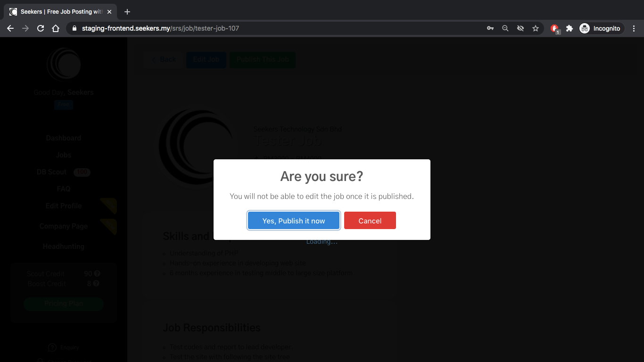Confirm with Yes, Publish it now

click(x=294, y=221)
